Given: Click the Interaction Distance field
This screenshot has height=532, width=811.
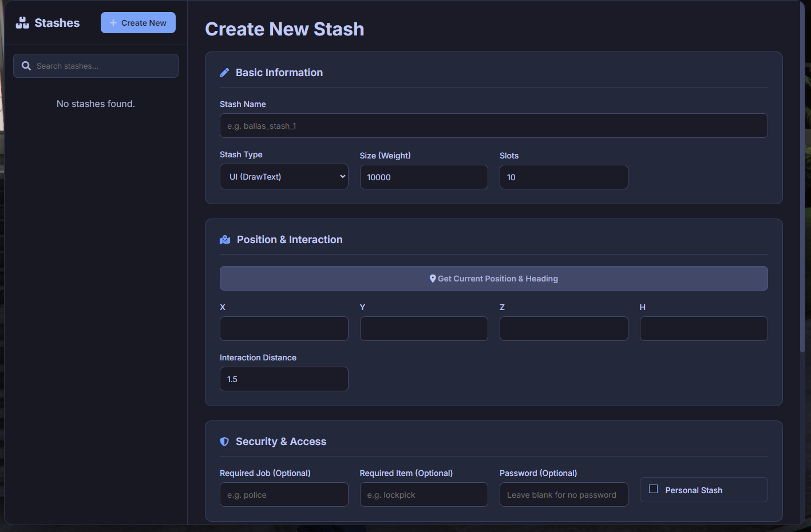Looking at the screenshot, I should coord(284,379).
